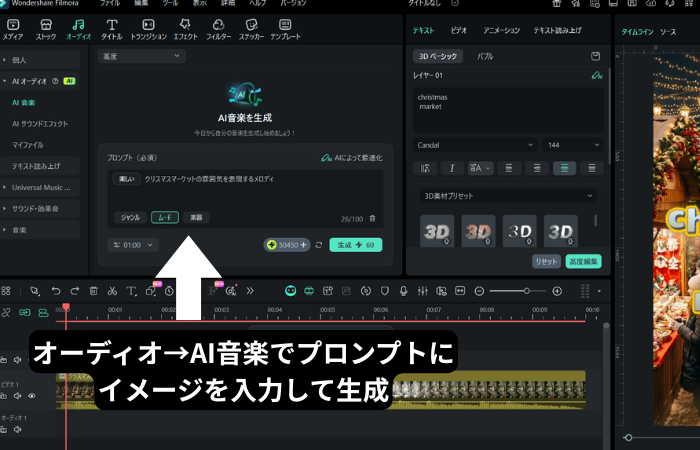
Task: Open the ストック stock tab
Action: click(x=46, y=29)
